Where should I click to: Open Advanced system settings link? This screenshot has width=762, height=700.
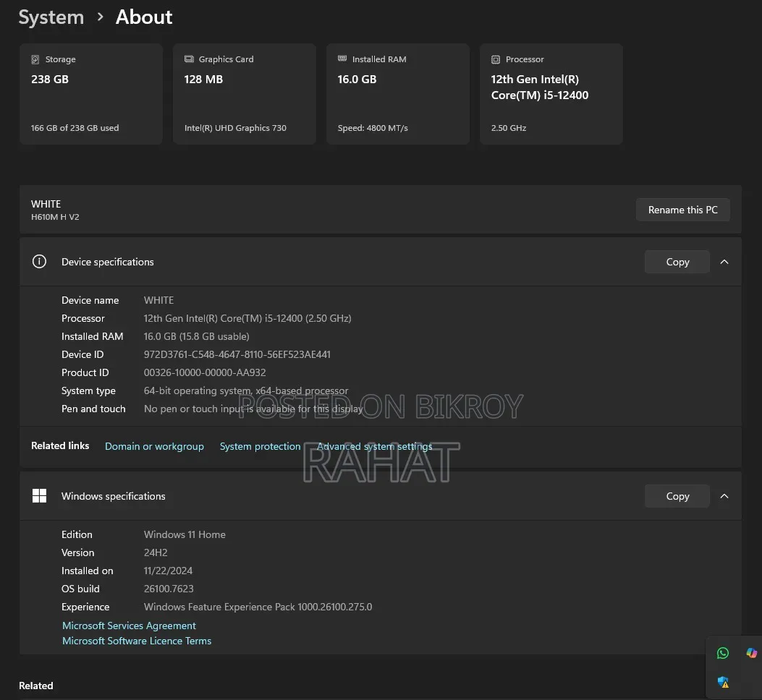[x=374, y=446]
